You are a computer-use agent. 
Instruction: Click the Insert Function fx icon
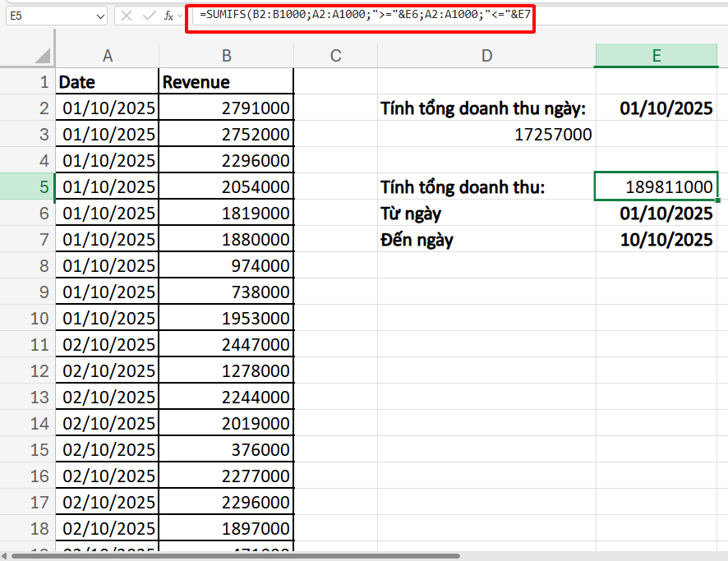click(x=167, y=16)
